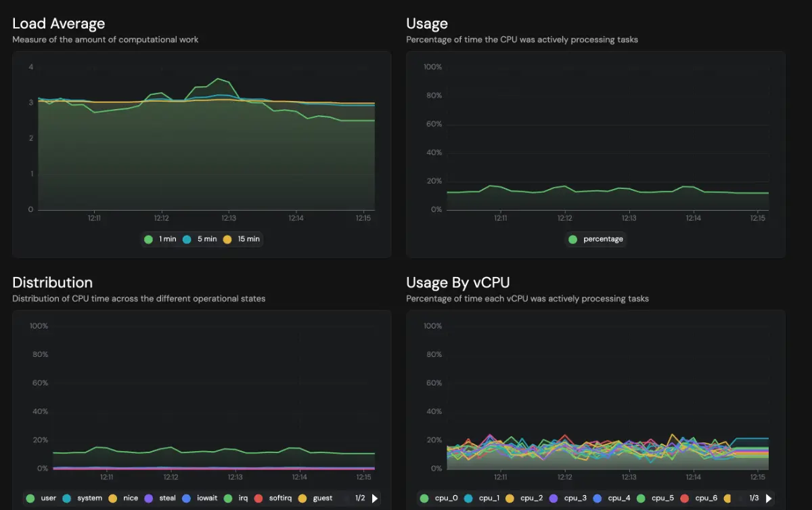Viewport: 812px width, 510px height.
Task: Show next page of Distribution legend
Action: (375, 498)
